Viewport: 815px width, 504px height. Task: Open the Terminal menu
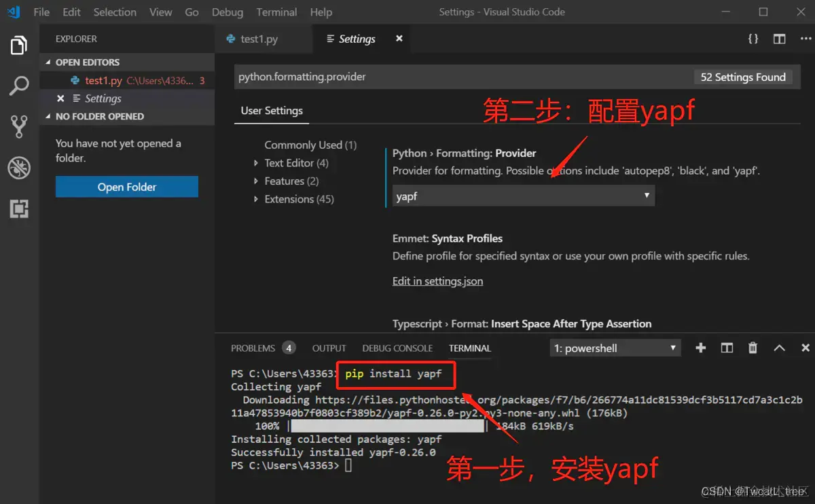277,12
